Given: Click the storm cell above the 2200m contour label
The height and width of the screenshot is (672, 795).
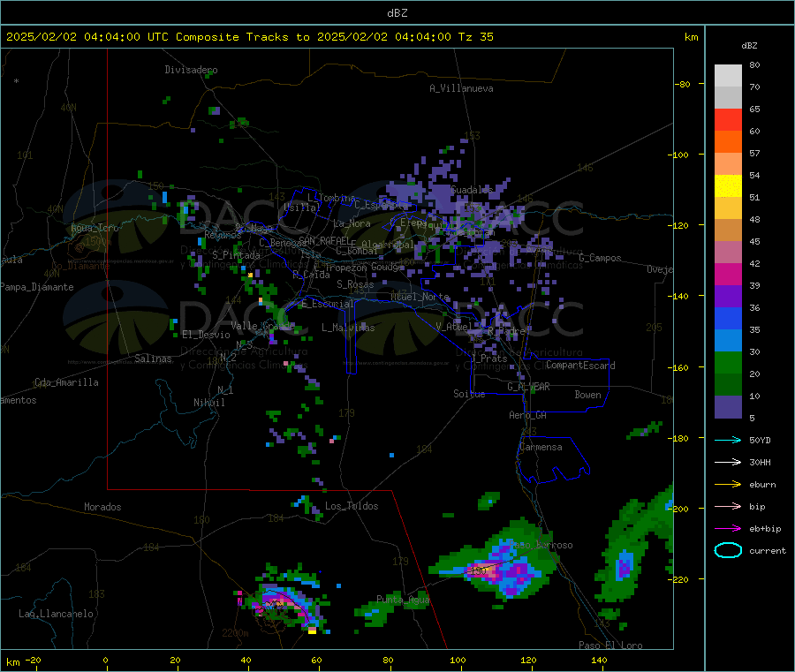Looking at the screenshot, I should (x=284, y=600).
